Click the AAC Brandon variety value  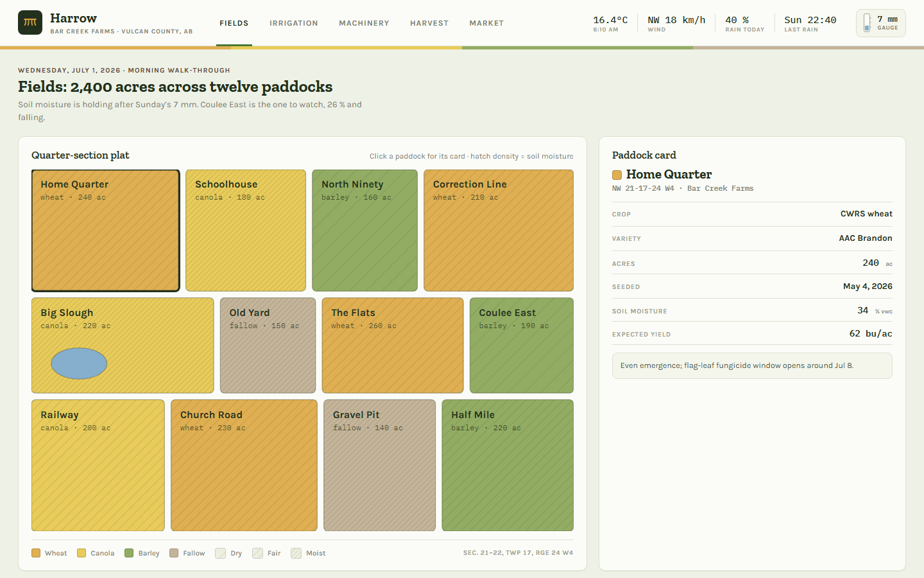point(866,238)
